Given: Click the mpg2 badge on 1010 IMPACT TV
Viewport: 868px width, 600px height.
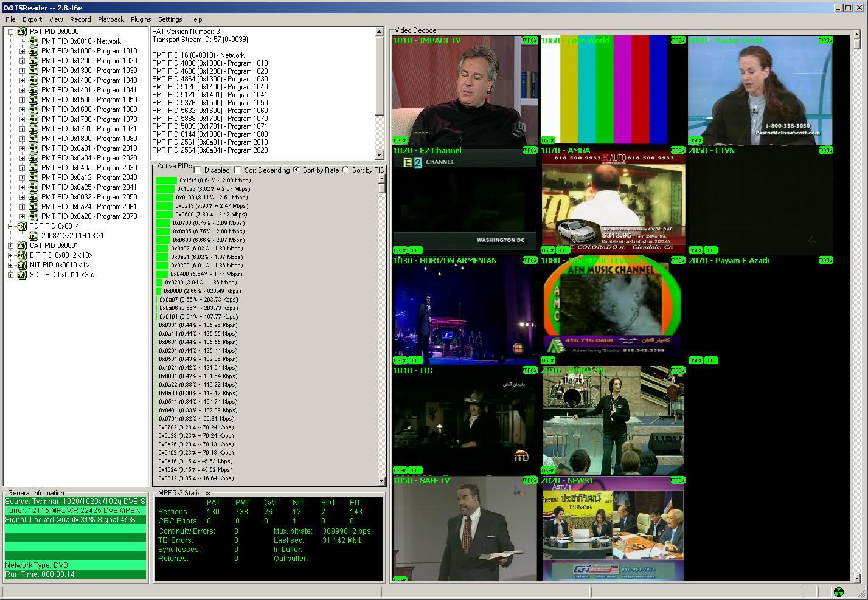Looking at the screenshot, I should click(530, 40).
